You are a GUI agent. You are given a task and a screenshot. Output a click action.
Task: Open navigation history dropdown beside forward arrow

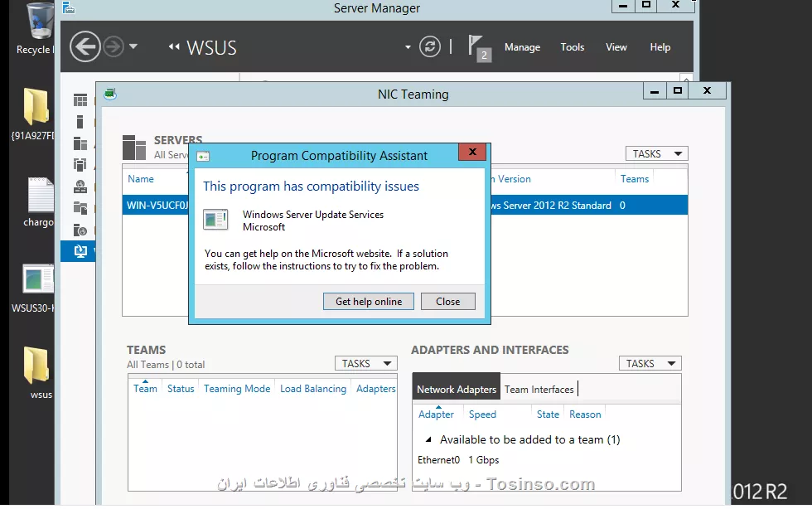coord(133,46)
